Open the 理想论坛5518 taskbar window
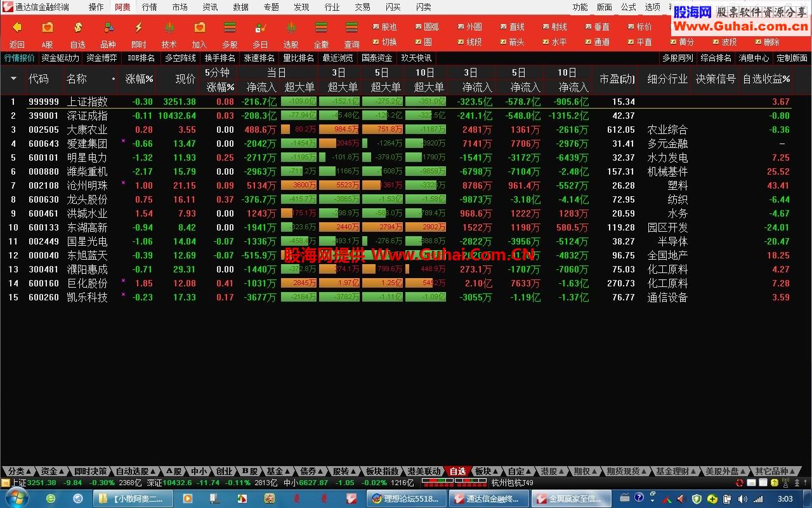Image resolution: width=812 pixels, height=508 pixels. 406,498
